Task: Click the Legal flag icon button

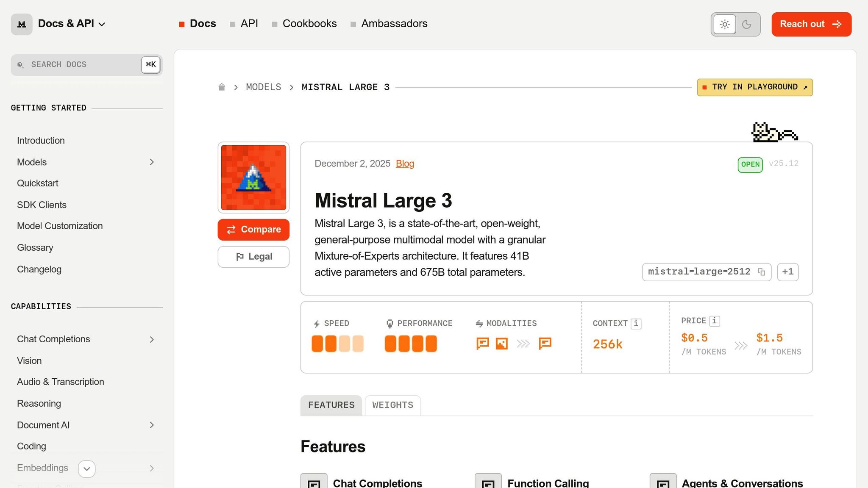Action: point(240,257)
